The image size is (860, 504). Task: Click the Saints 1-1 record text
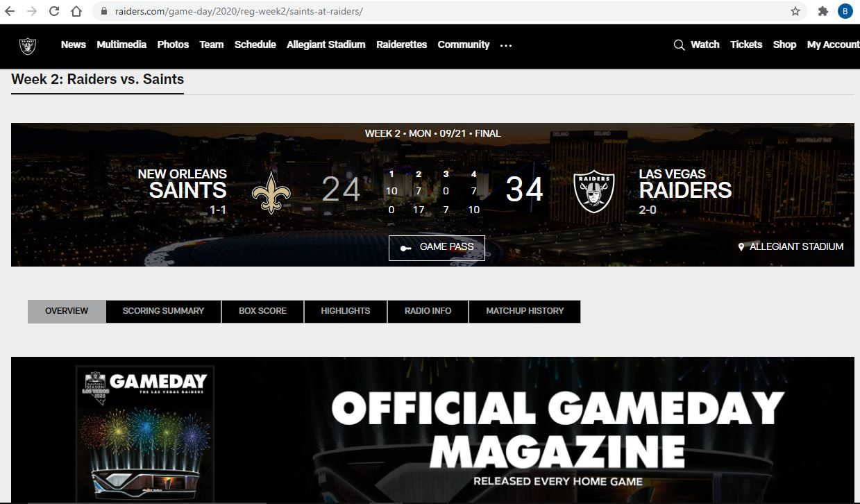pyautogui.click(x=219, y=210)
